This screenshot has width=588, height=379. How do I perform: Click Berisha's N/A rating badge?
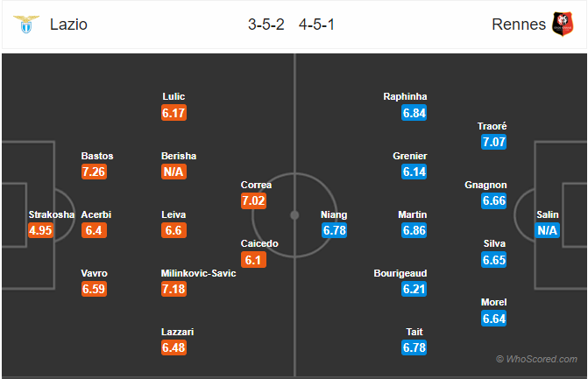coord(174,172)
